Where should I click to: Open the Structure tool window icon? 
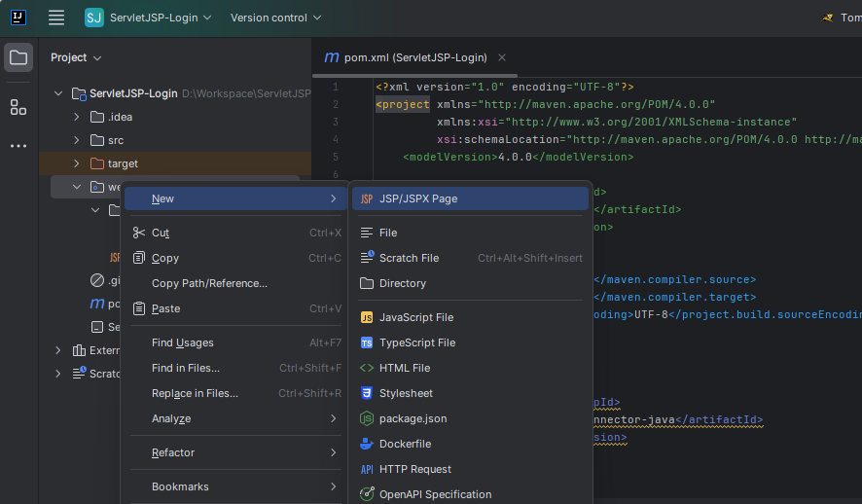[x=18, y=107]
